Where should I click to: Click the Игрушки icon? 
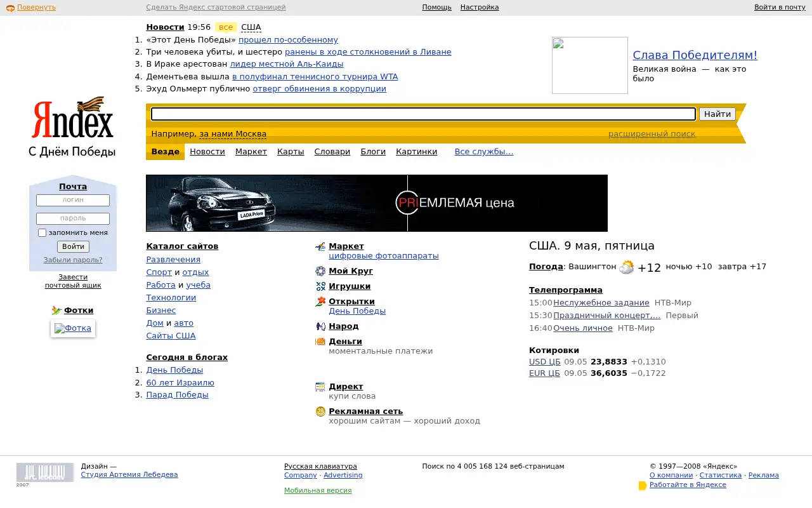(x=320, y=286)
